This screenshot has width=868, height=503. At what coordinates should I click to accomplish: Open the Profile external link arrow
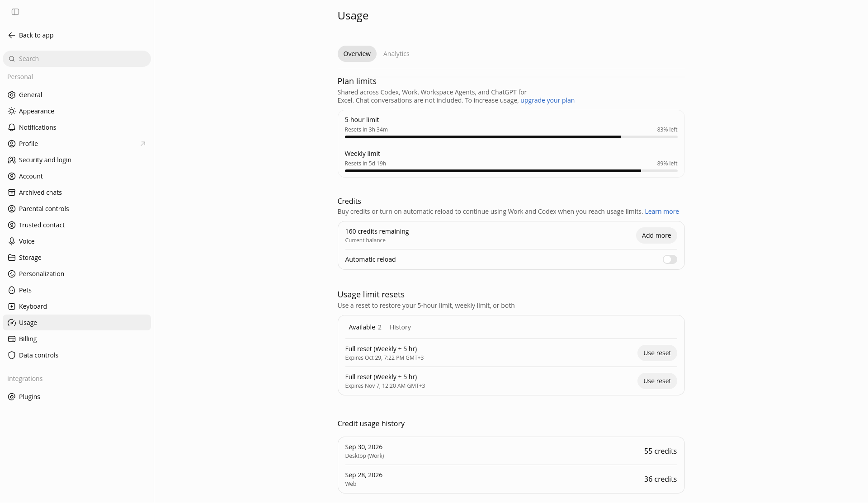(143, 144)
